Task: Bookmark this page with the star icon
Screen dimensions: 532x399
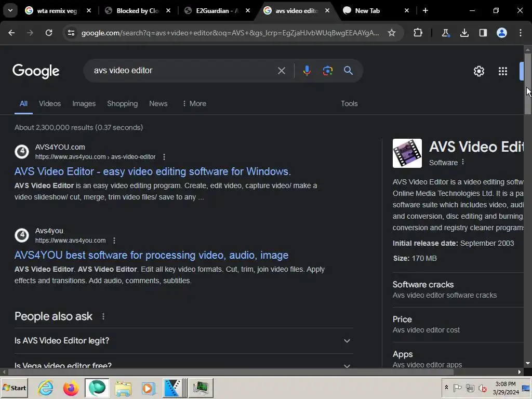Action: click(392, 33)
